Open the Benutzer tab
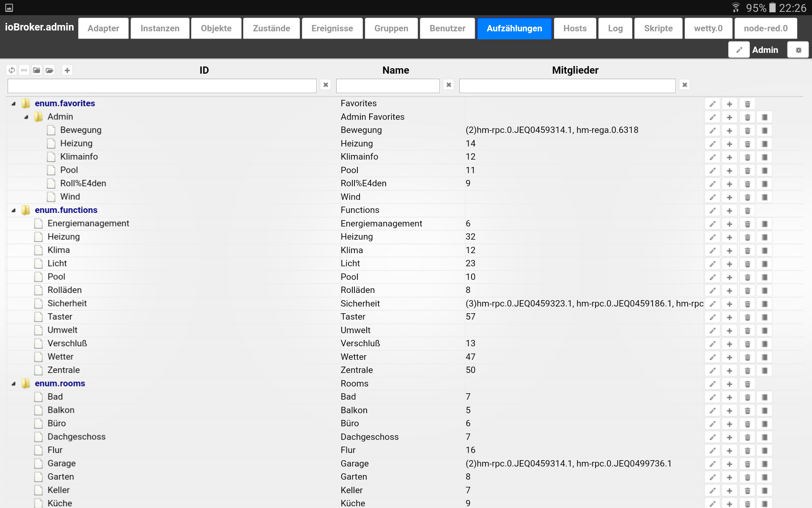Image resolution: width=812 pixels, height=508 pixels. (447, 28)
